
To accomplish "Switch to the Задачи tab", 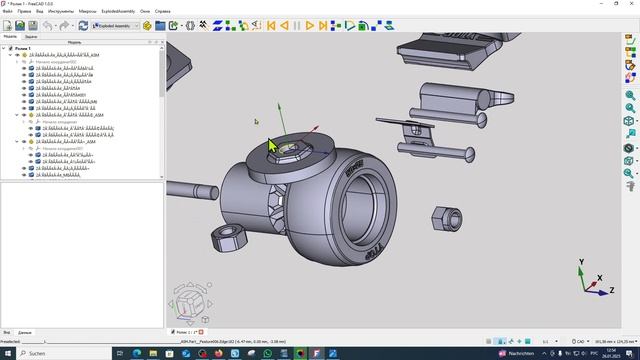I will pos(31,37).
